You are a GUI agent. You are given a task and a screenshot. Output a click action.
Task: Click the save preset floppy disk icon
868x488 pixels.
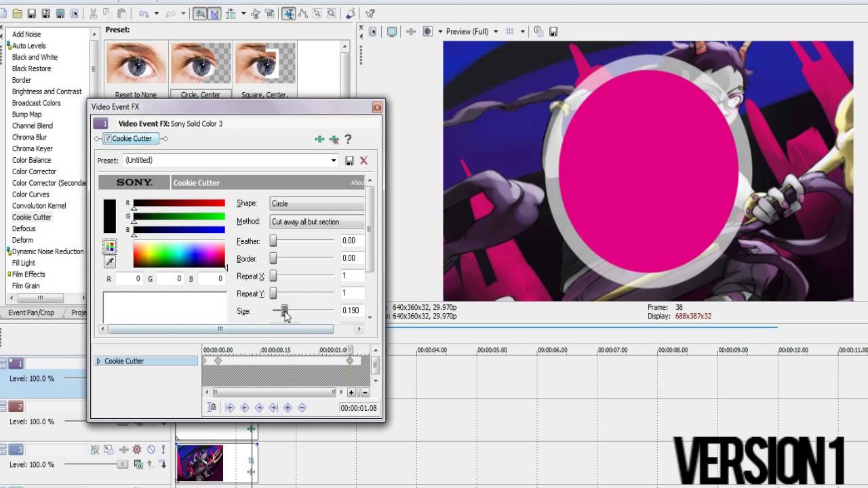349,161
